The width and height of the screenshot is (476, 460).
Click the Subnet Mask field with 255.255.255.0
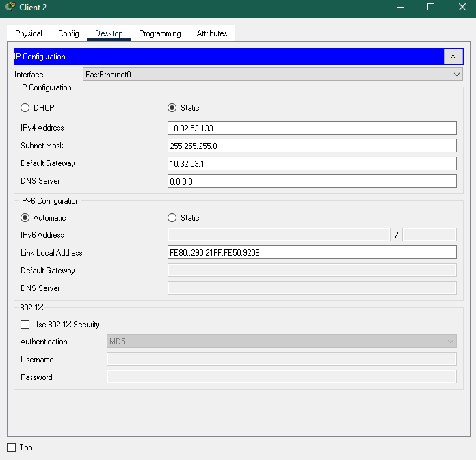(x=312, y=146)
